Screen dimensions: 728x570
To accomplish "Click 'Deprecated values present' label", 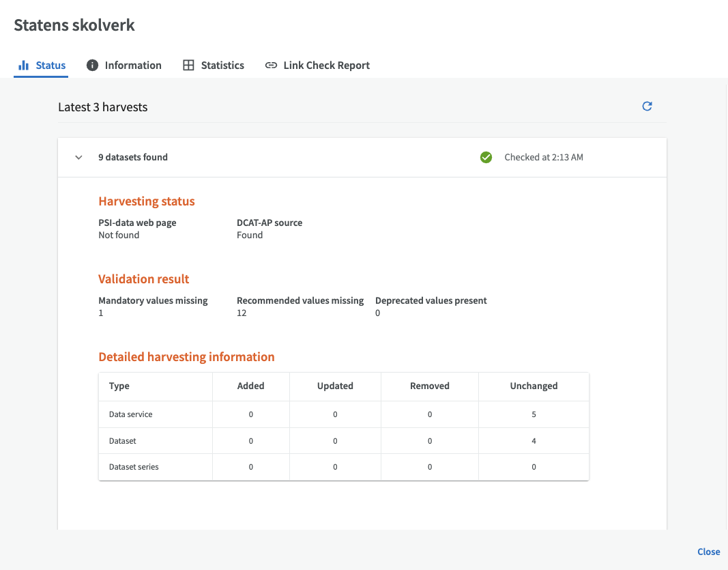I will 431,300.
